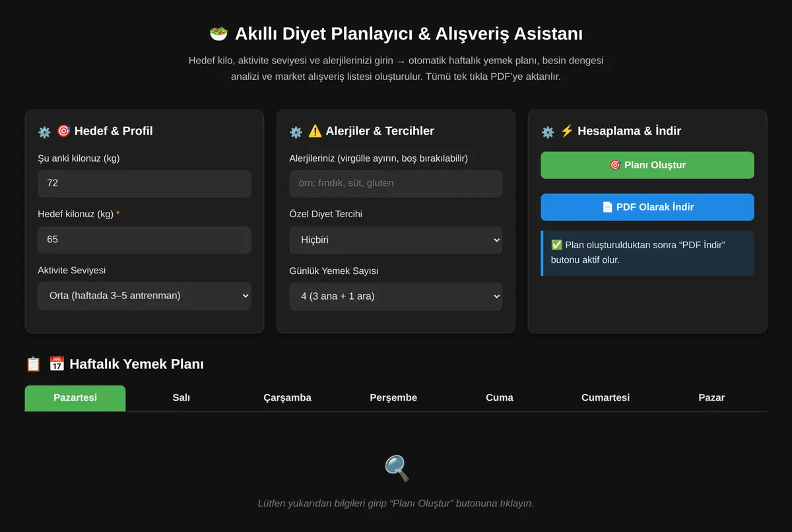792x532 pixels.
Task: Click the Özel Diyet Tercihi label
Action: (325, 215)
